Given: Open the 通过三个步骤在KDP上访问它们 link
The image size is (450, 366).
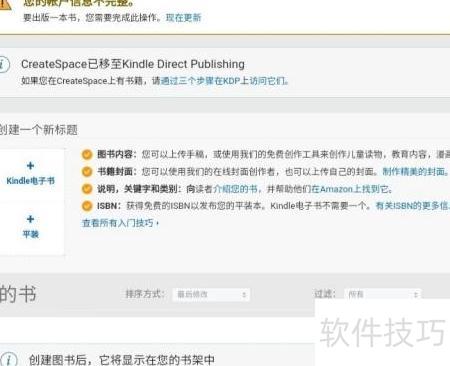Looking at the screenshot, I should pos(225,81).
